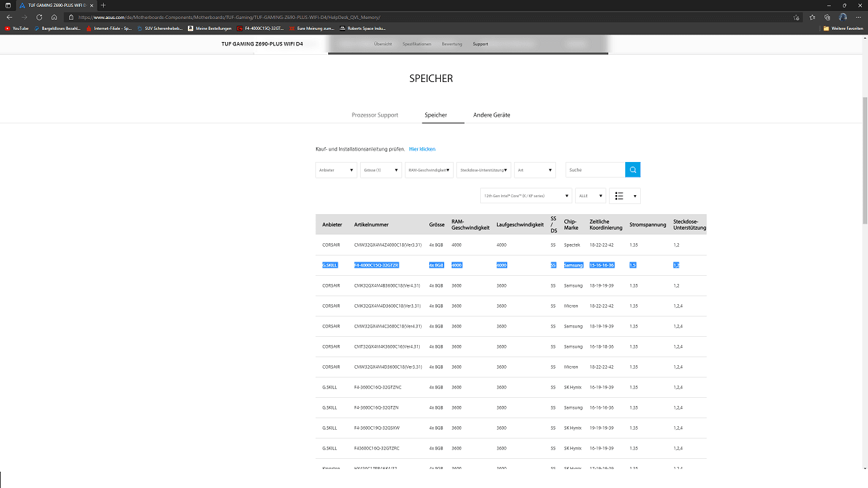The height and width of the screenshot is (488, 868).
Task: Select the Speicher tab
Action: (x=436, y=115)
